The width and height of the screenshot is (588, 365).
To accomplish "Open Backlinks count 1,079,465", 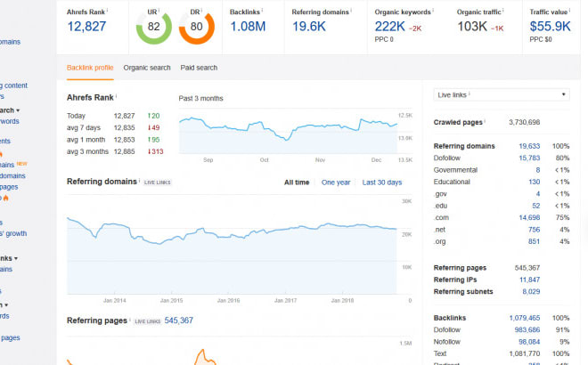I will coord(524,318).
